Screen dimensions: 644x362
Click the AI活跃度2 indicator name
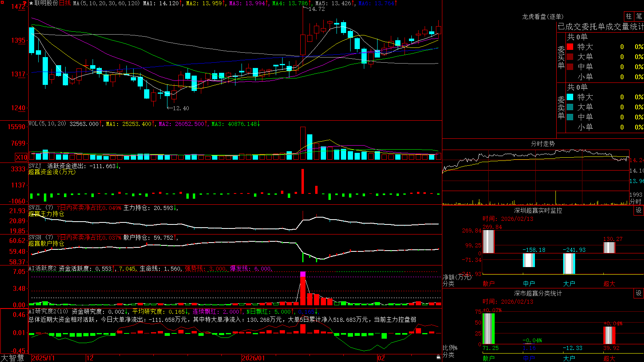coord(43,268)
